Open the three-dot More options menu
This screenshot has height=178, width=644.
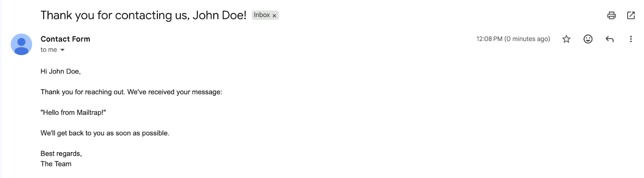(631, 39)
